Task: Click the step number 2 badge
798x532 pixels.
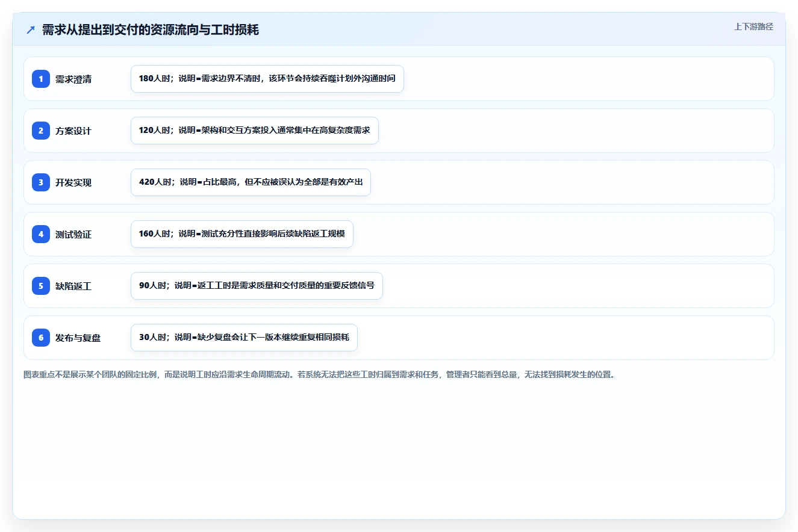Action: click(41, 131)
